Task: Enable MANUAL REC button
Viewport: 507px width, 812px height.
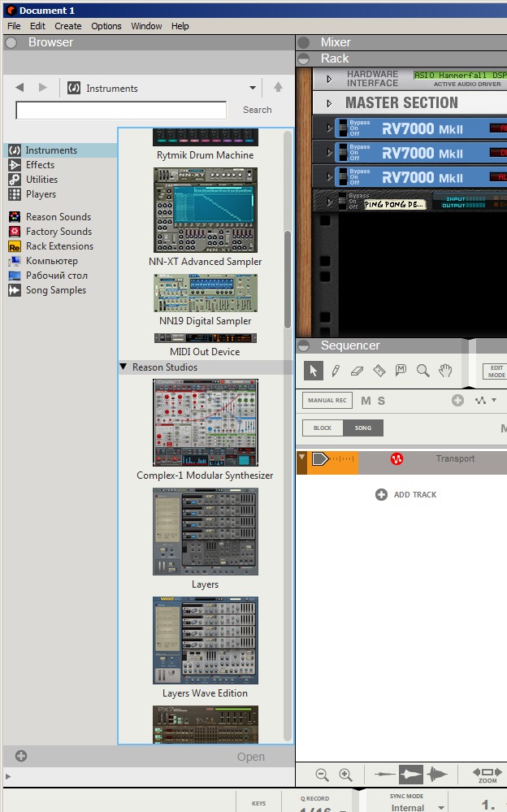Action: tap(327, 400)
